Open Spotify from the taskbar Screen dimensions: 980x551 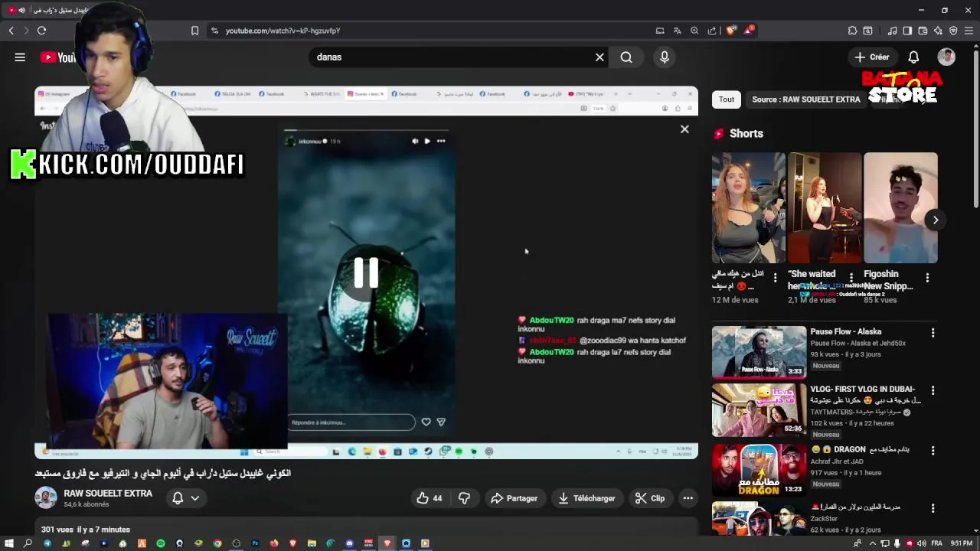coord(160,543)
